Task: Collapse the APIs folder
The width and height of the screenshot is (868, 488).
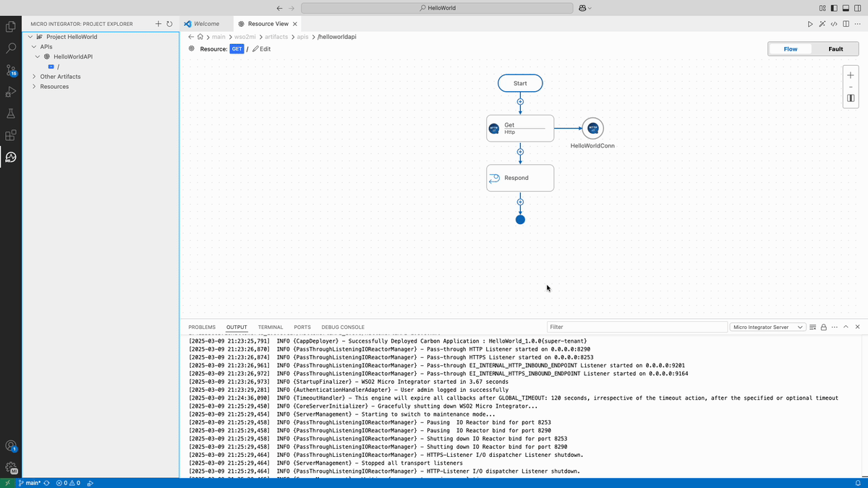Action: (x=34, y=46)
